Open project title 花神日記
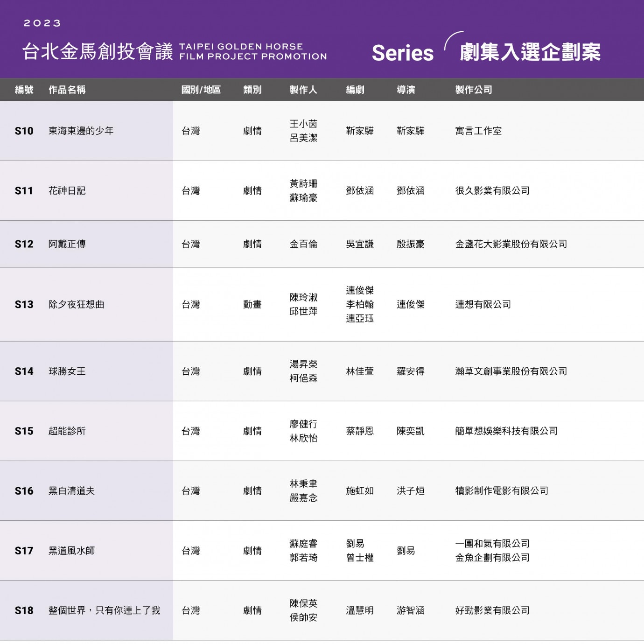The width and height of the screenshot is (644, 644). coord(67,190)
